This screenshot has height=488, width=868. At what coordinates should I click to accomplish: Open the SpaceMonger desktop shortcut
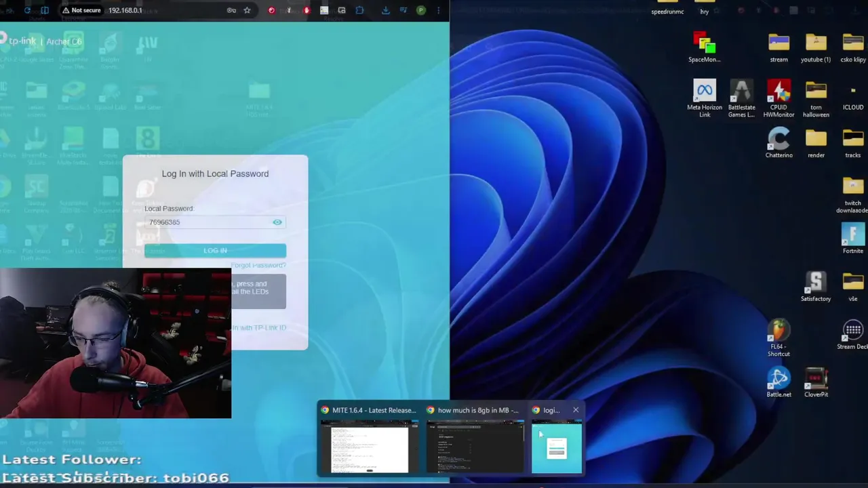[x=705, y=47]
